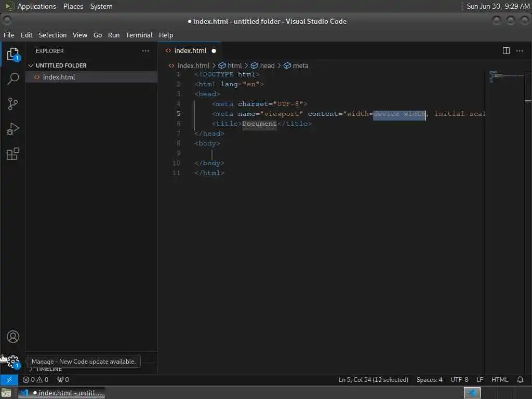
Task: Select index.html in the Explorer tree
Action: point(91,77)
